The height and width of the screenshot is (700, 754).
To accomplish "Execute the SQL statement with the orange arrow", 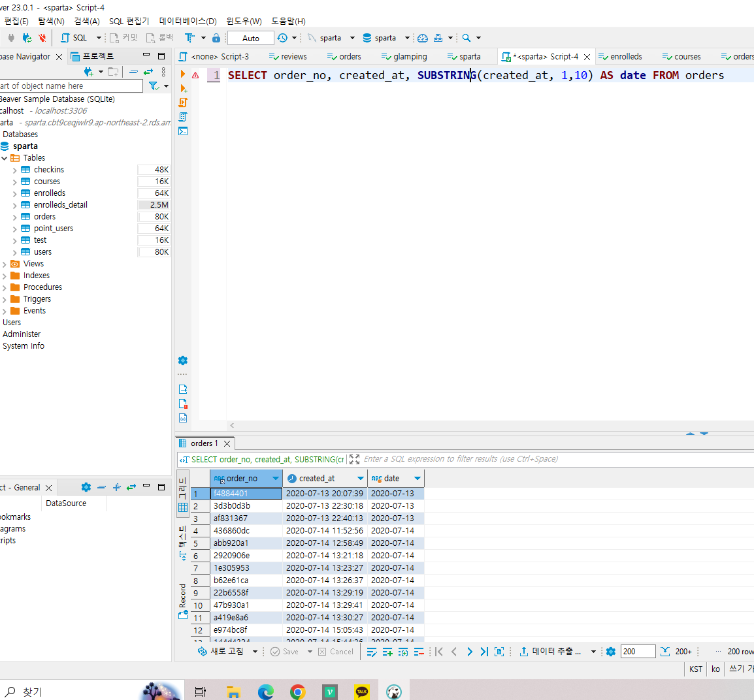I will [183, 74].
